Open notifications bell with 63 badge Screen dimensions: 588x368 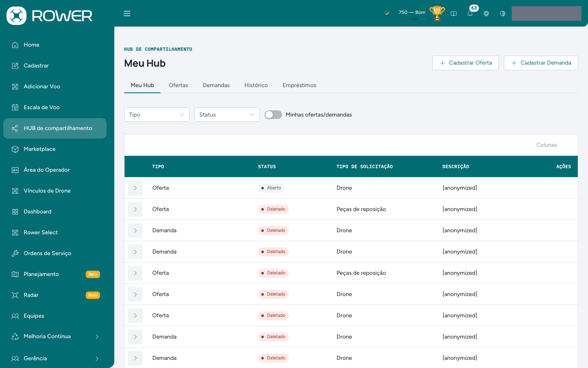[470, 13]
